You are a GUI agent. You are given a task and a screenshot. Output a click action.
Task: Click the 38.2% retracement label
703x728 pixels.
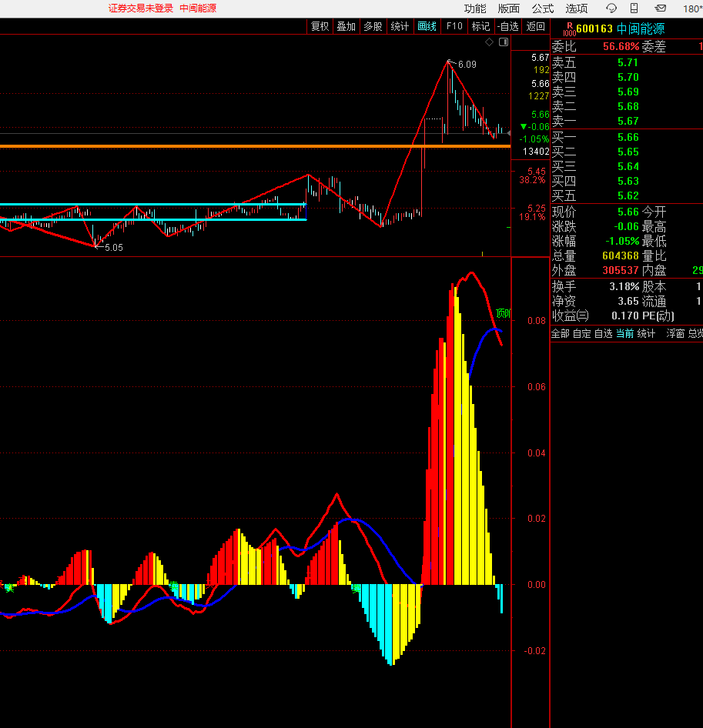pyautogui.click(x=532, y=180)
